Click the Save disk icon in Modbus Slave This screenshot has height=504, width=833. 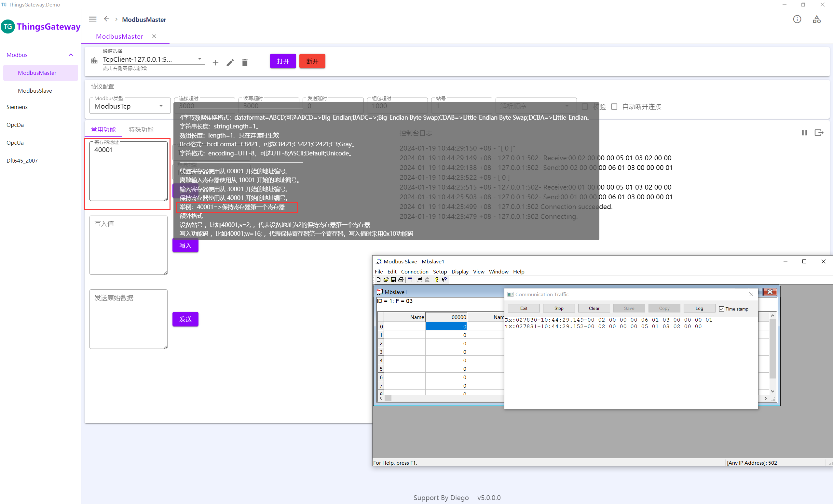click(393, 280)
